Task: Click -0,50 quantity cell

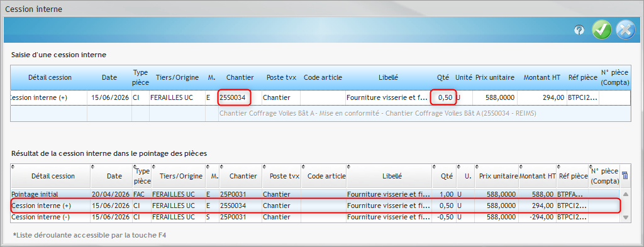Action: tap(445, 217)
